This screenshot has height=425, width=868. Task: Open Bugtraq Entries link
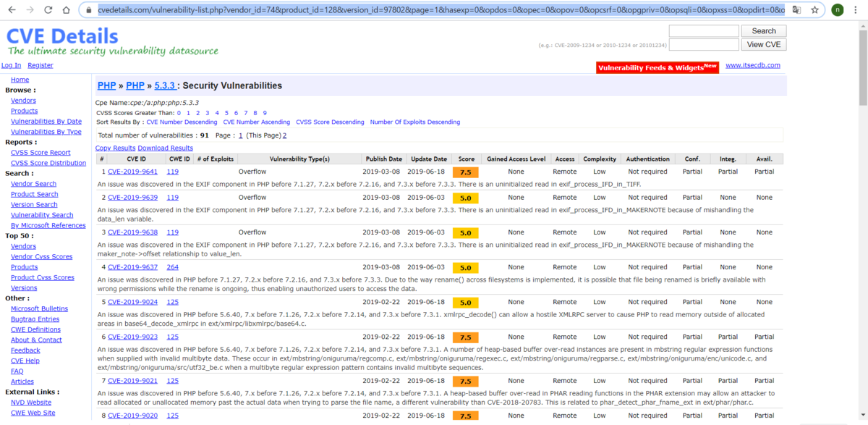coord(35,319)
